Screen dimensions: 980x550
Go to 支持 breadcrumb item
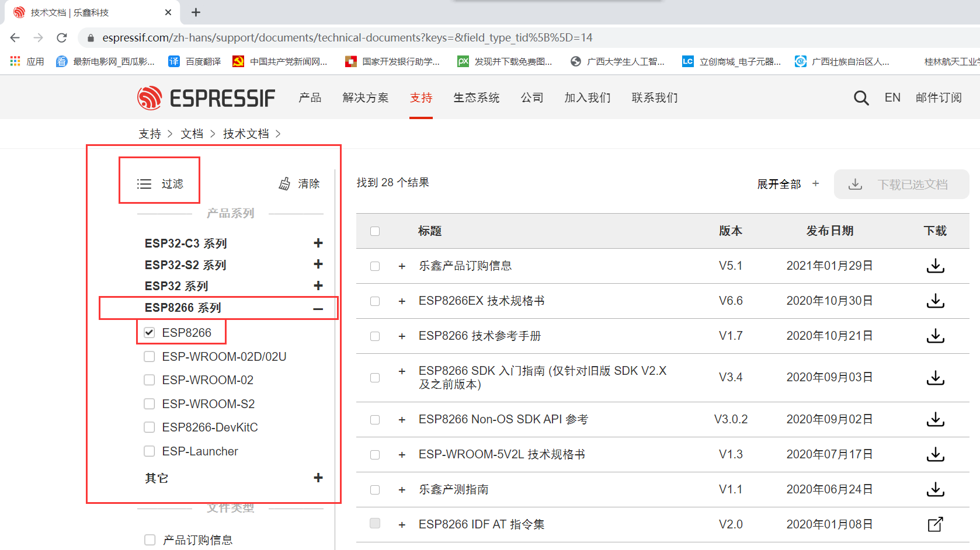point(150,134)
